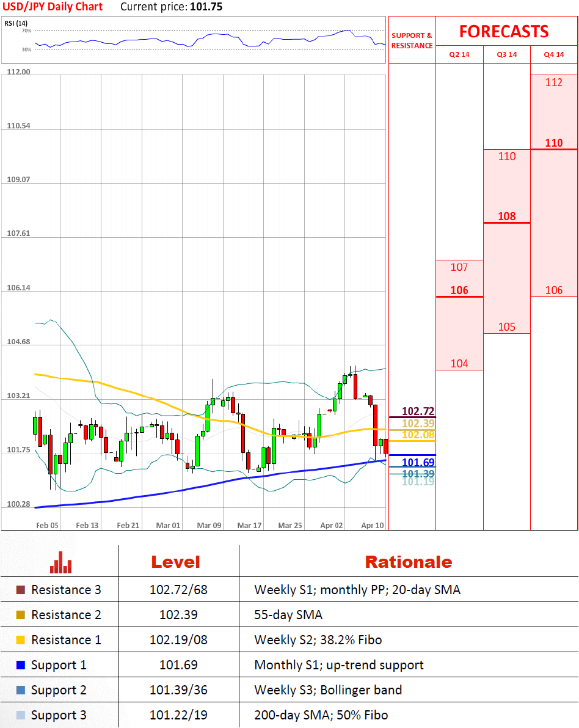Click the 102.08 resistance label beside chart
Image resolution: width=579 pixels, height=728 pixels.
418,435
